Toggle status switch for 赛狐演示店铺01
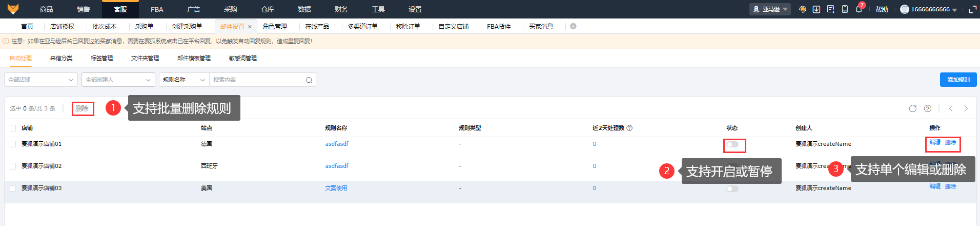 pos(732,144)
